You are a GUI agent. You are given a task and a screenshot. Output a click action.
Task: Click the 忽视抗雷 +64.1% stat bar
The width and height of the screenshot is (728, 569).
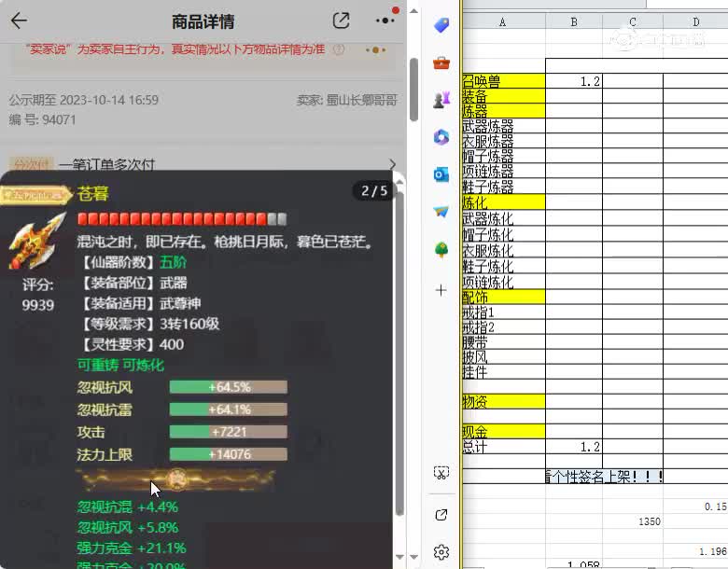[229, 409]
